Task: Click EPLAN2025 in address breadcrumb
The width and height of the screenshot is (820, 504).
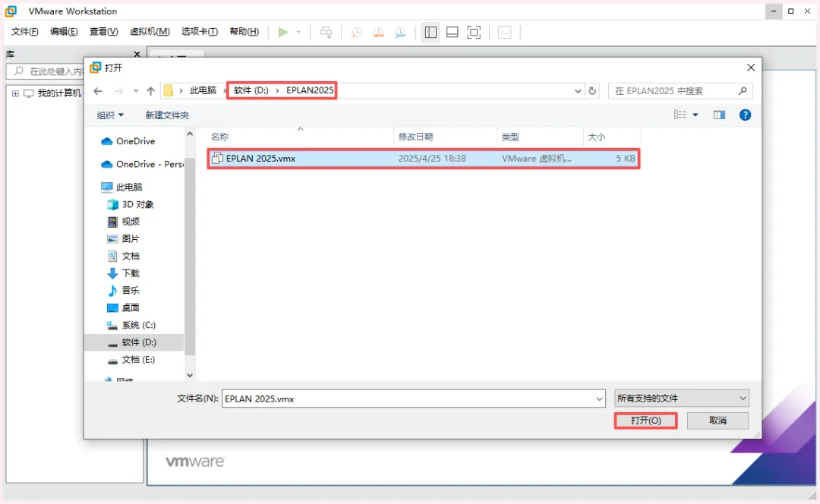Action: pos(310,90)
